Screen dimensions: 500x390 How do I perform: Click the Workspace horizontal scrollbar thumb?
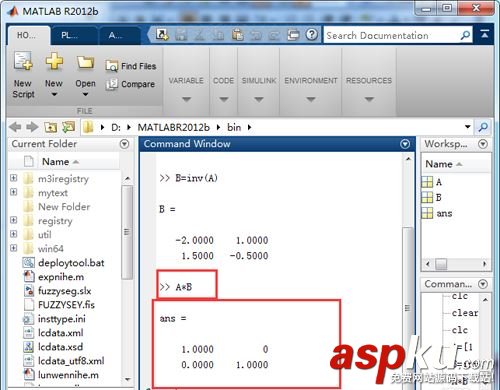[441, 264]
